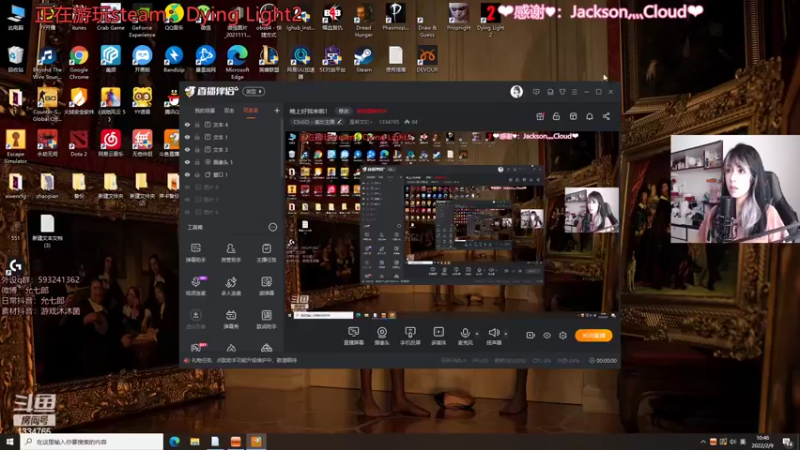This screenshot has width=800, height=450.
Task: Add a 摄像头 camera source
Action: [x=382, y=336]
